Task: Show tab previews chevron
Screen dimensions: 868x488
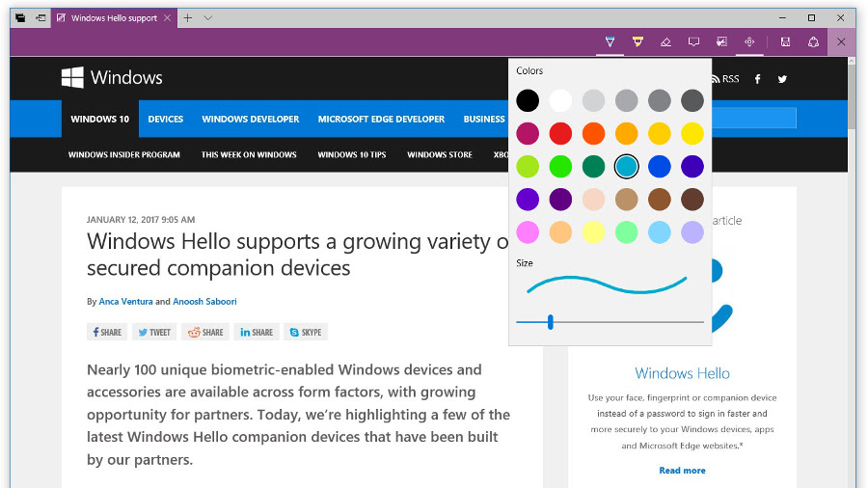Action: (207, 17)
